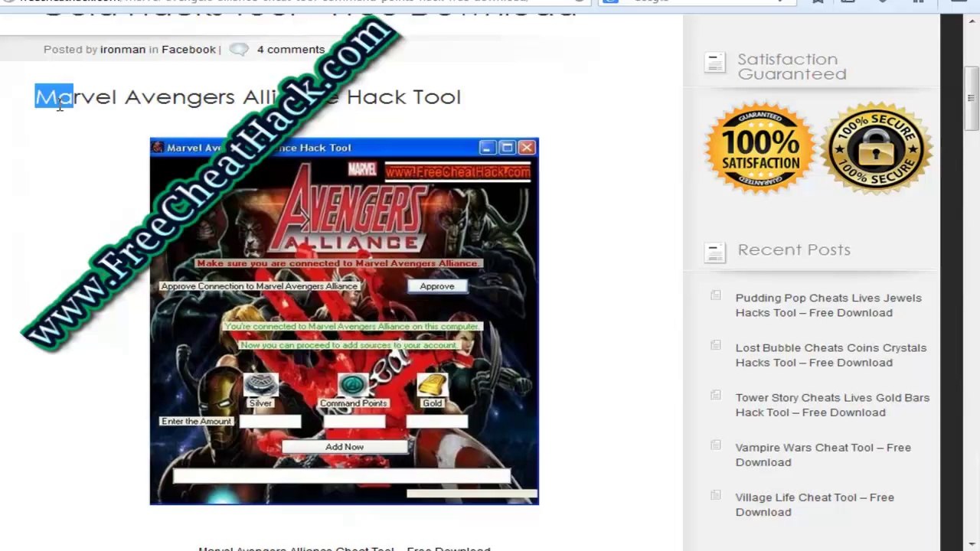Click the Satisfaction Guaranteed widget icon
Viewport: 980px width, 551px height.
click(x=714, y=64)
